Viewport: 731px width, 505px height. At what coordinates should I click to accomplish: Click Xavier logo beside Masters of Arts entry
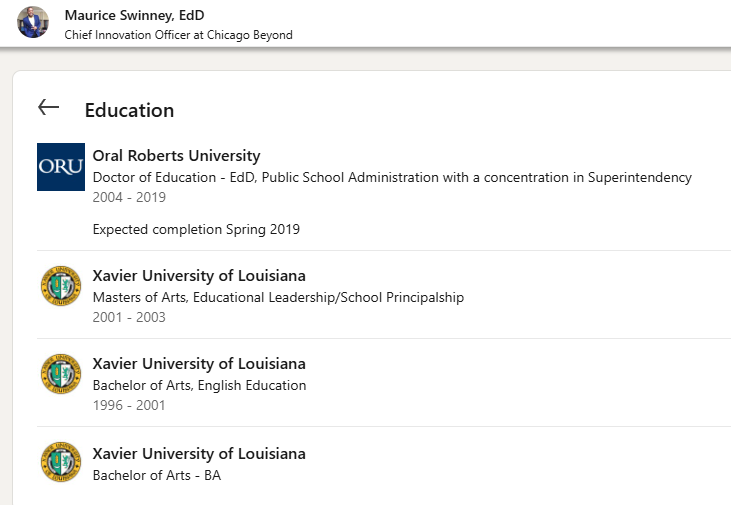pos(61,286)
